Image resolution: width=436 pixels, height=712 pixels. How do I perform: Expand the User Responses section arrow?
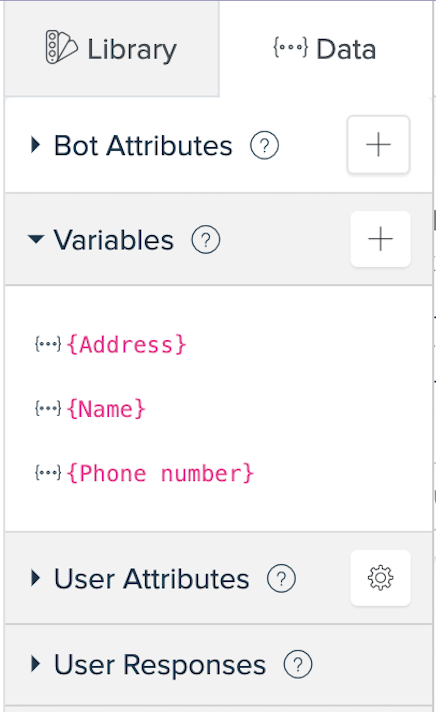(35, 664)
